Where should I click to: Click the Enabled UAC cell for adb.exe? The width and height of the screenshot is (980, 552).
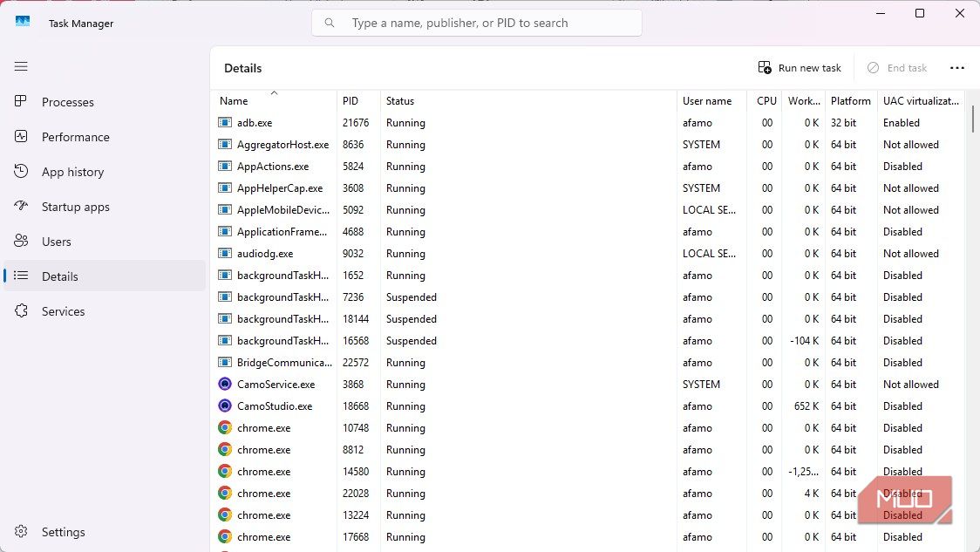point(902,123)
